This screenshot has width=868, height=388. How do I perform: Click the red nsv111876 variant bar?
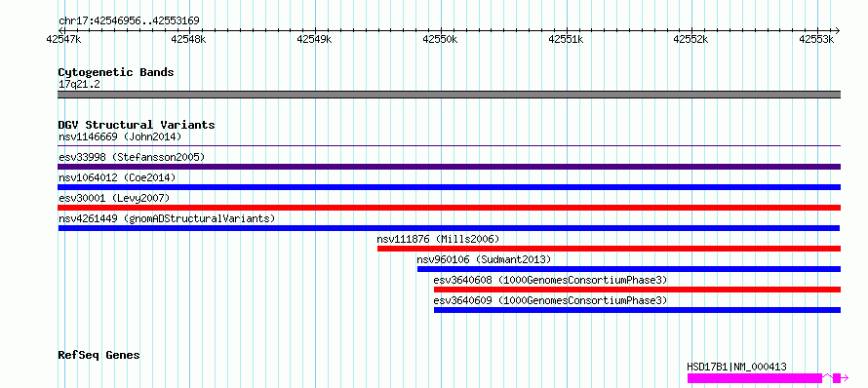coord(609,249)
